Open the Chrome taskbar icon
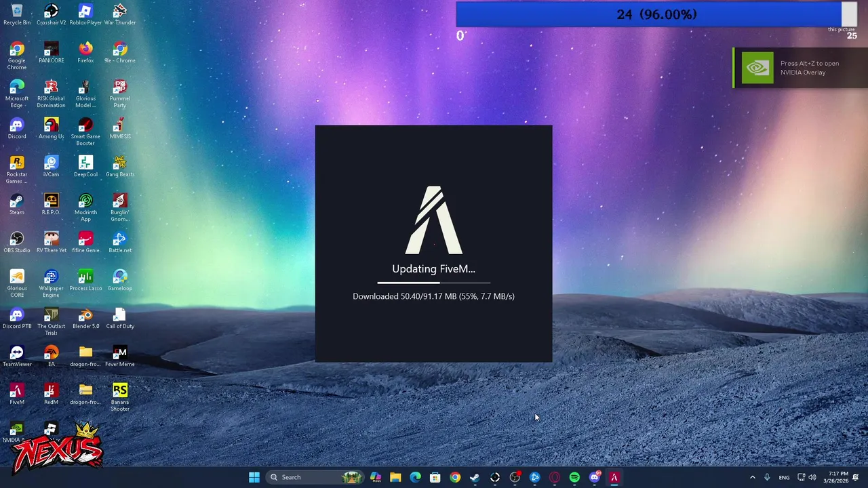Viewport: 868px width, 488px height. coord(455,477)
